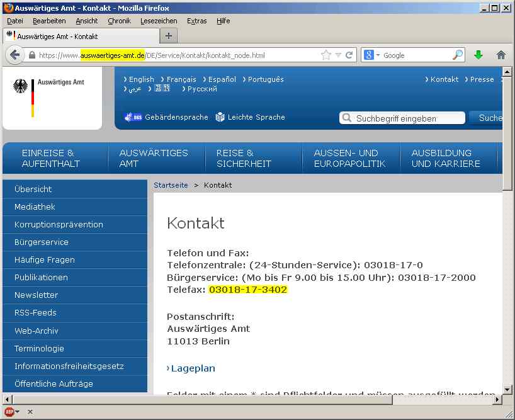
Task: Open the Datei menu
Action: pos(15,21)
